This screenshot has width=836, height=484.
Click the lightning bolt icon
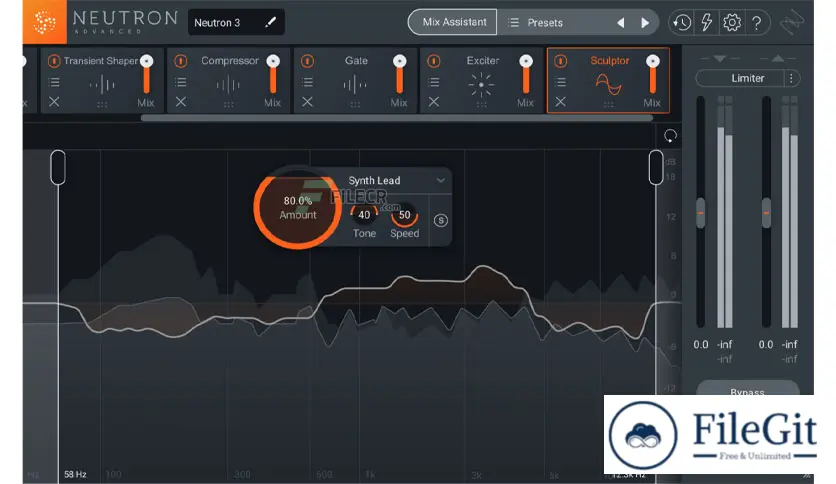[x=707, y=22]
